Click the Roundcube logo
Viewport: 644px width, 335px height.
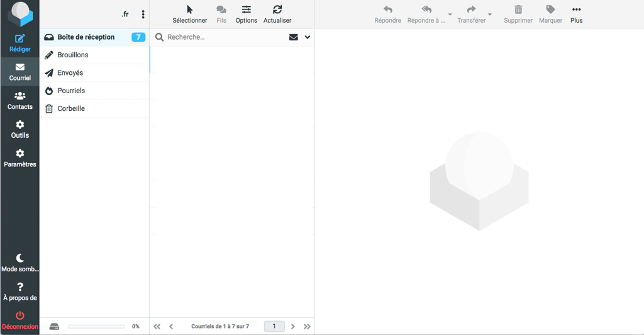tap(20, 14)
